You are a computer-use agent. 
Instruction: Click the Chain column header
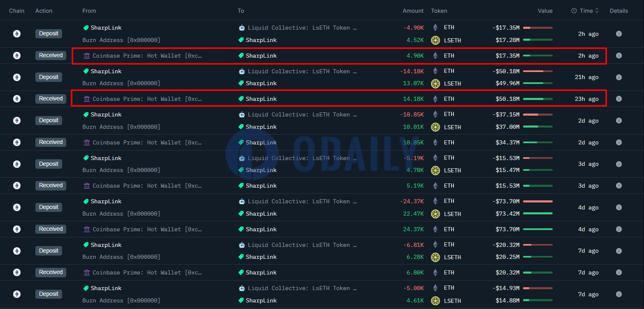coord(17,11)
